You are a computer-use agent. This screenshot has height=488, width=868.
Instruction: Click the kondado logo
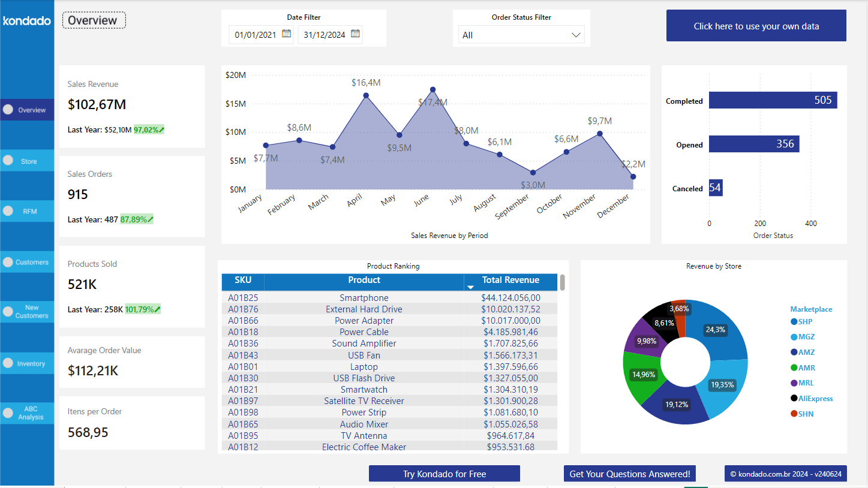(26, 20)
